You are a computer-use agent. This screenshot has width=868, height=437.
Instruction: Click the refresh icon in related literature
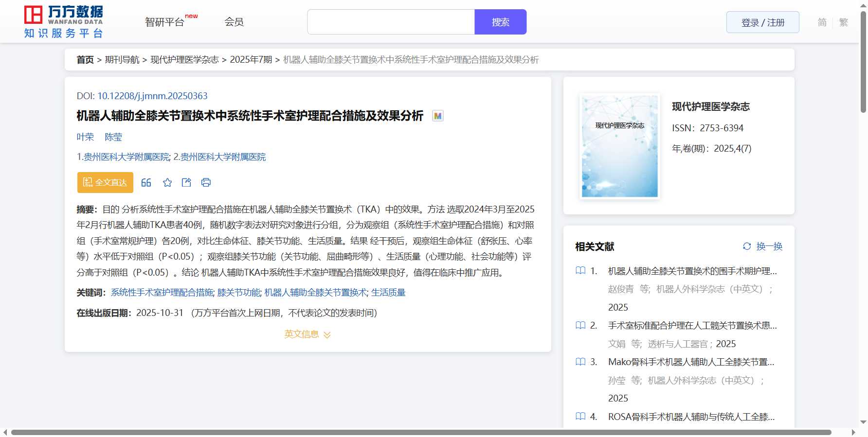click(747, 246)
